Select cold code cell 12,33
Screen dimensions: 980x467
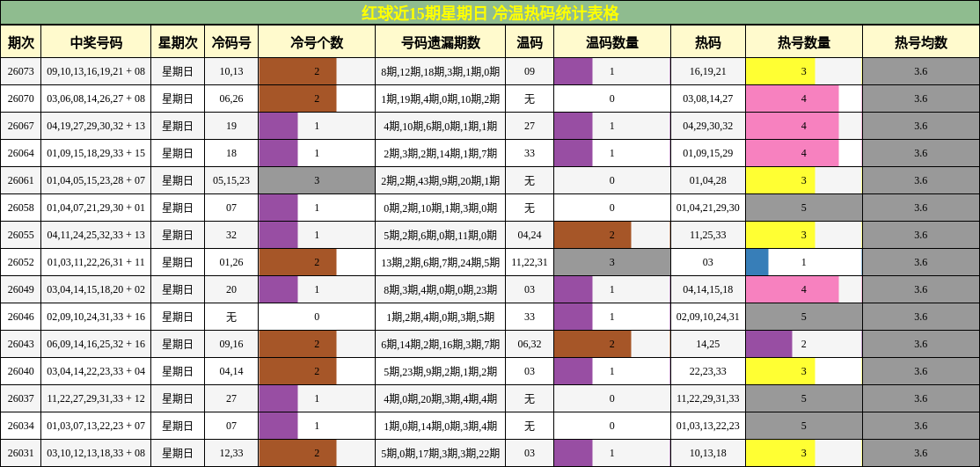point(231,453)
